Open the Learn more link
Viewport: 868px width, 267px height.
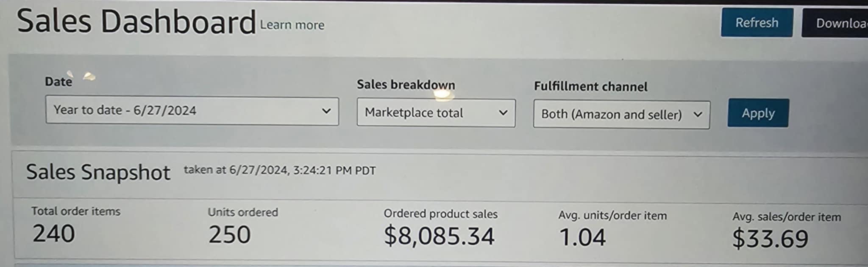click(x=292, y=25)
